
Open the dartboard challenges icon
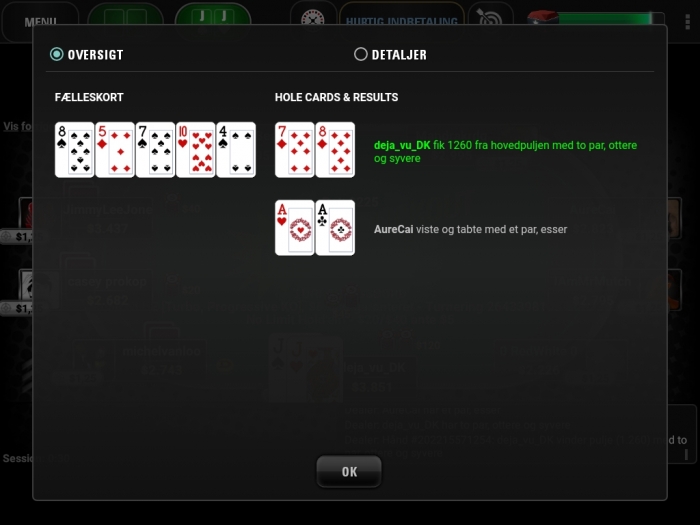[x=491, y=17]
